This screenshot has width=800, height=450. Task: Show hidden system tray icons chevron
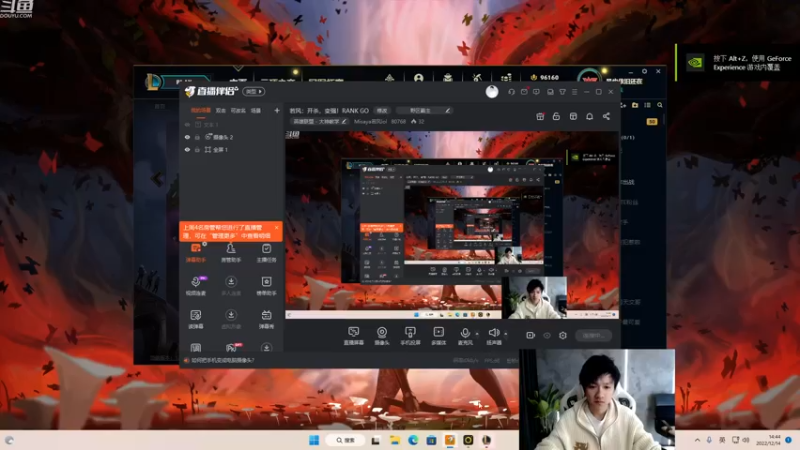tap(697, 440)
